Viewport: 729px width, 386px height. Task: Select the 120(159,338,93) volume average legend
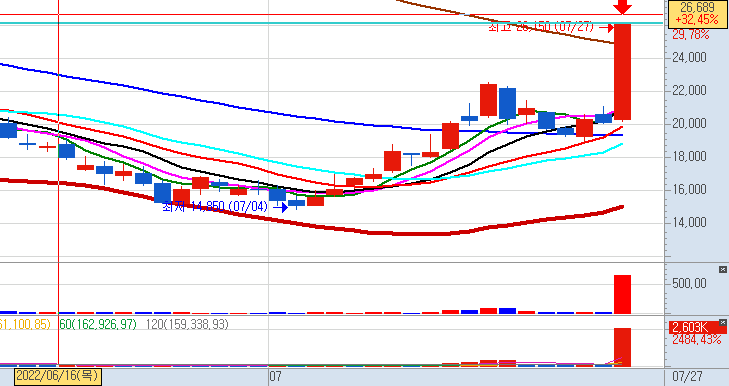coord(187,324)
